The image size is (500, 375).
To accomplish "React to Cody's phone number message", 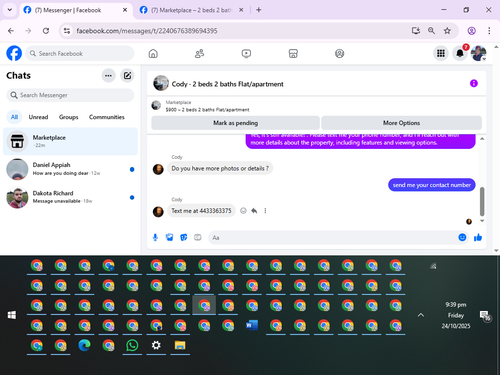I will point(243,211).
